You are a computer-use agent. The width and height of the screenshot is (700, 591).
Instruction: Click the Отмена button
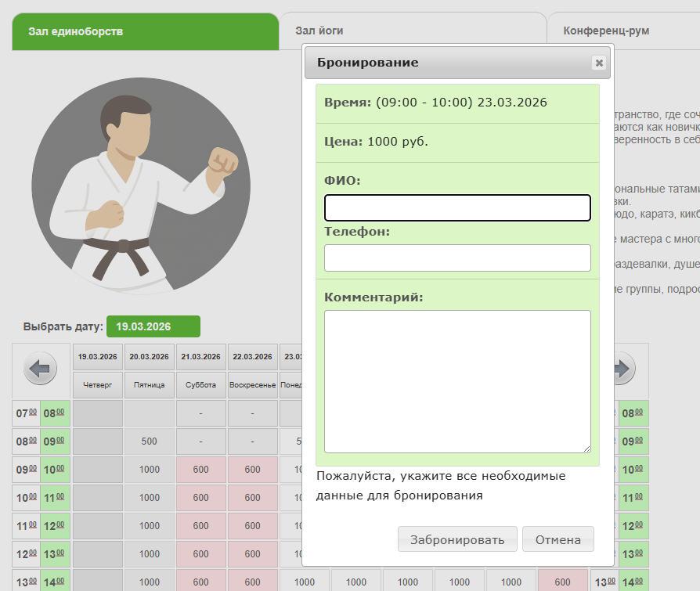pyautogui.click(x=558, y=539)
